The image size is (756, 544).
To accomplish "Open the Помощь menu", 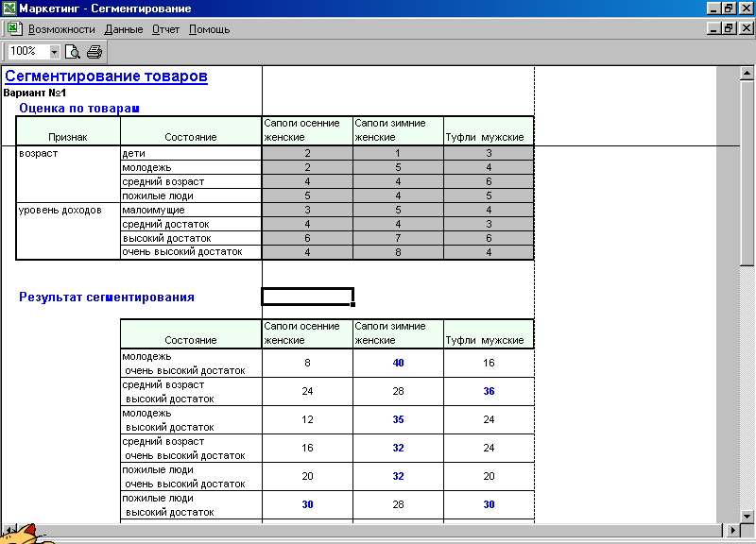I will pyautogui.click(x=209, y=29).
